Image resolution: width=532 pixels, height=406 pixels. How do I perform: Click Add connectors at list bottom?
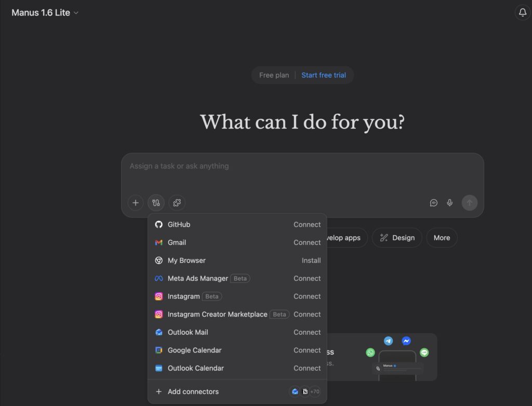tap(193, 391)
